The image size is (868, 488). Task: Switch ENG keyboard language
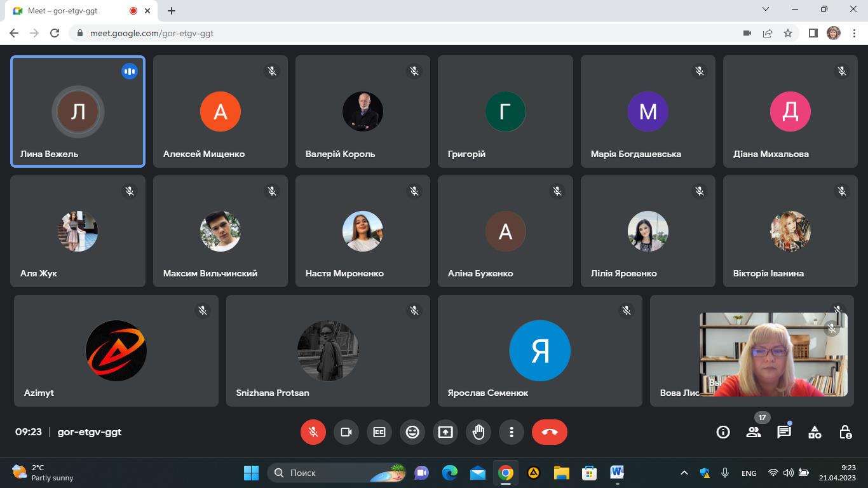[x=749, y=473]
